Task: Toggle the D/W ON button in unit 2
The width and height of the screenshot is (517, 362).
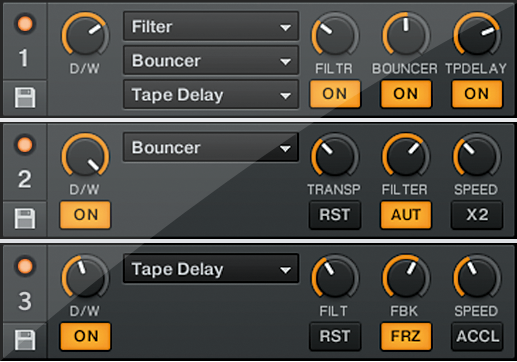Action: click(x=85, y=215)
